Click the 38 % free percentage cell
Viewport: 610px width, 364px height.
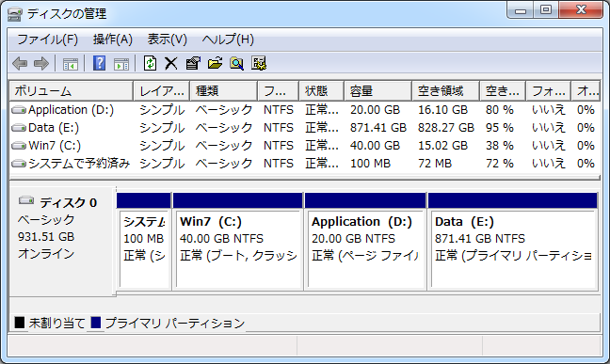pos(500,146)
